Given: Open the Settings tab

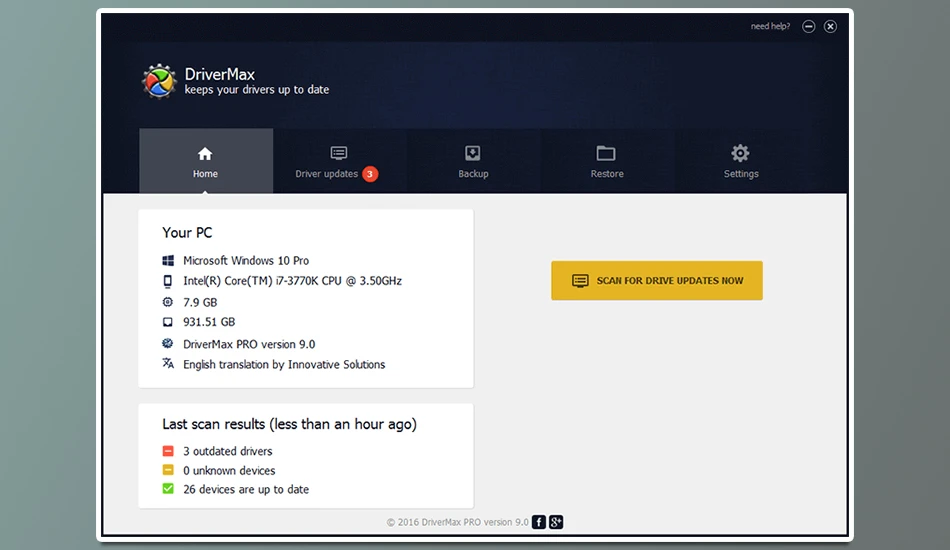Looking at the screenshot, I should (x=741, y=161).
